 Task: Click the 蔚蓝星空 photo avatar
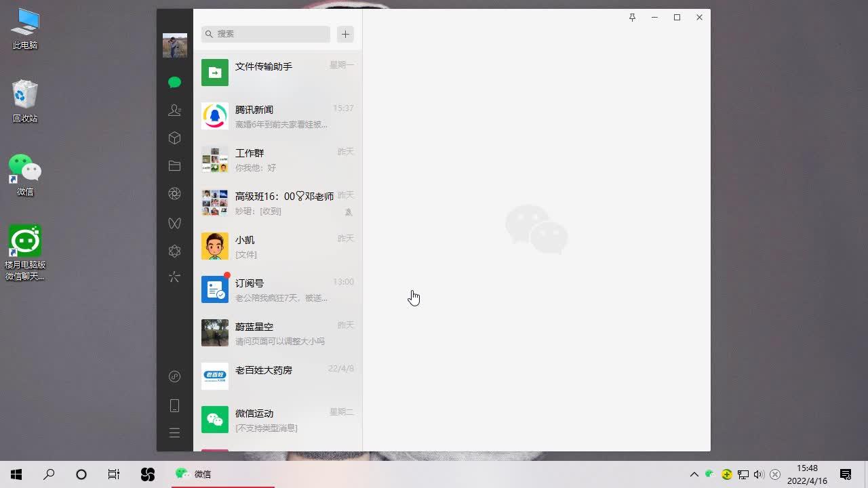click(215, 333)
